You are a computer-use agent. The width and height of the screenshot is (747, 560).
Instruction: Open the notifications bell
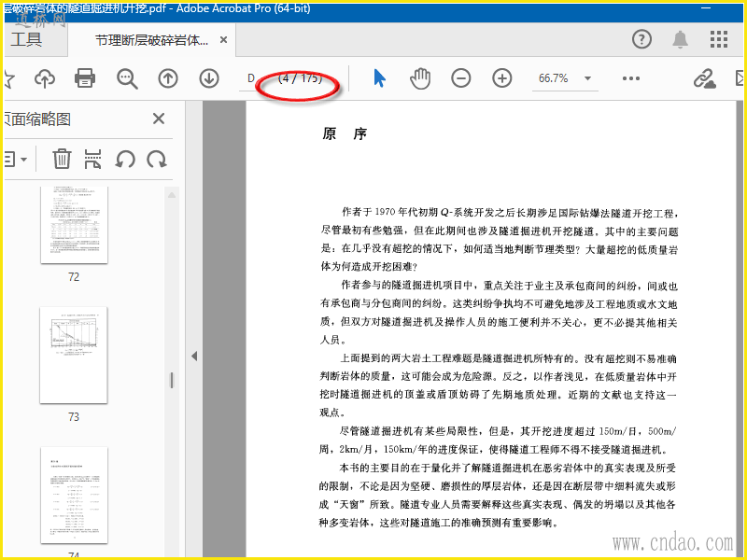click(681, 39)
